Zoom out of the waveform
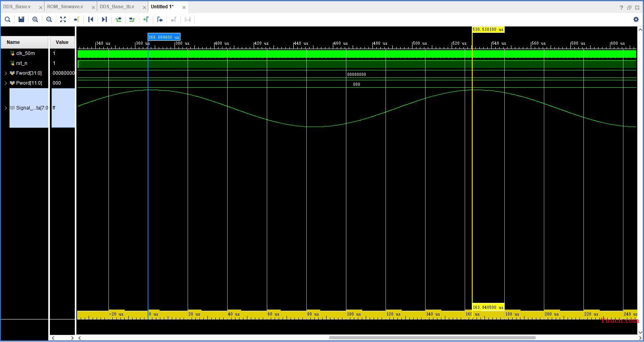Image resolution: width=644 pixels, height=342 pixels. (x=49, y=19)
